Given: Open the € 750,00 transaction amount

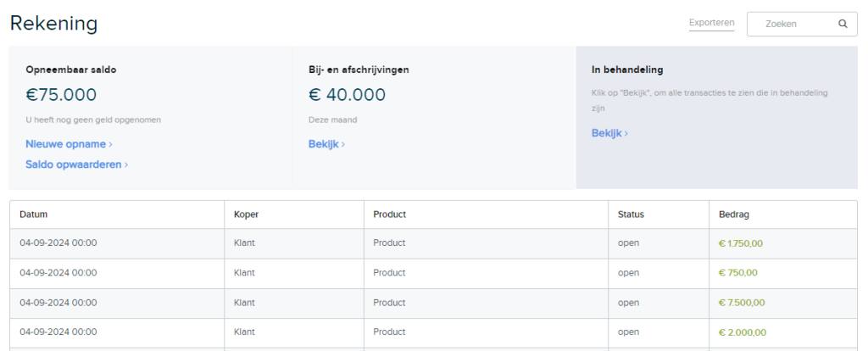Looking at the screenshot, I should click(x=738, y=272).
